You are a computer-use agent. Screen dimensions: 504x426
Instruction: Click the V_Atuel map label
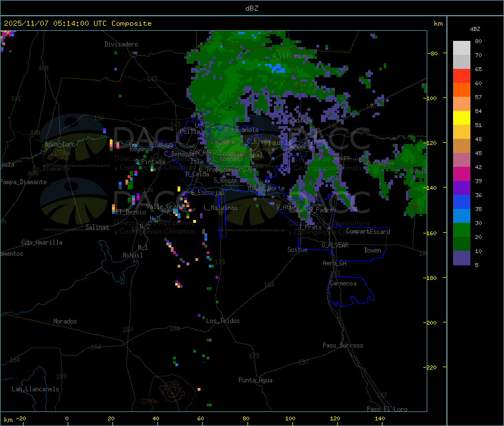click(287, 207)
